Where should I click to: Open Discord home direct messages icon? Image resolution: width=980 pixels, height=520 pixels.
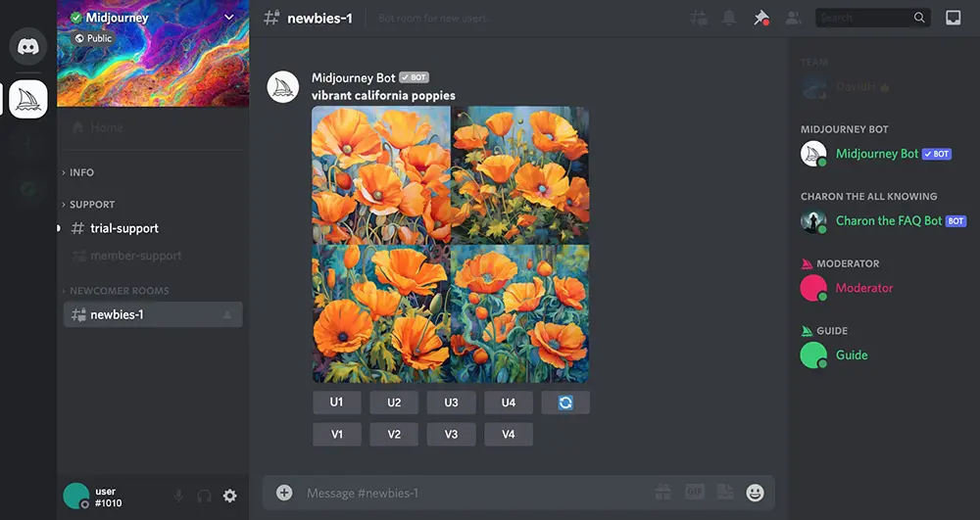(x=28, y=46)
